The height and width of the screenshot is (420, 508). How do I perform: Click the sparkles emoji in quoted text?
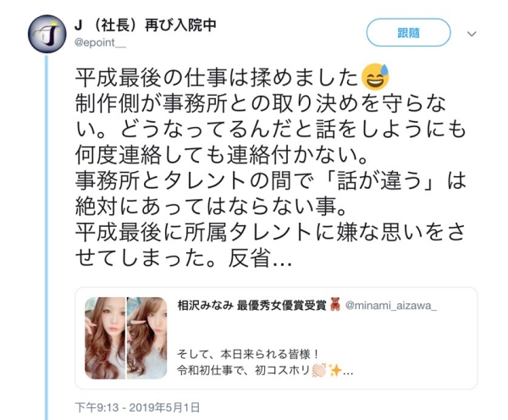(334, 370)
